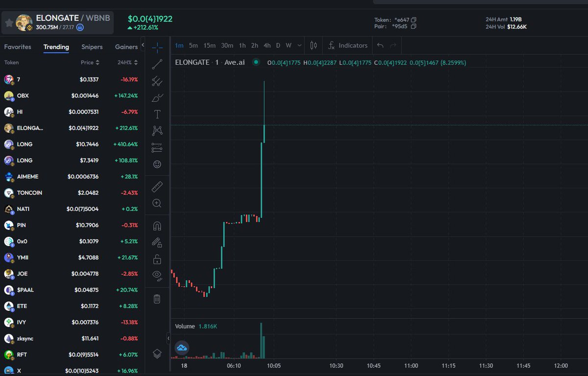Open the chart pattern tools
Image resolution: width=588 pixels, height=376 pixels.
[x=157, y=130]
